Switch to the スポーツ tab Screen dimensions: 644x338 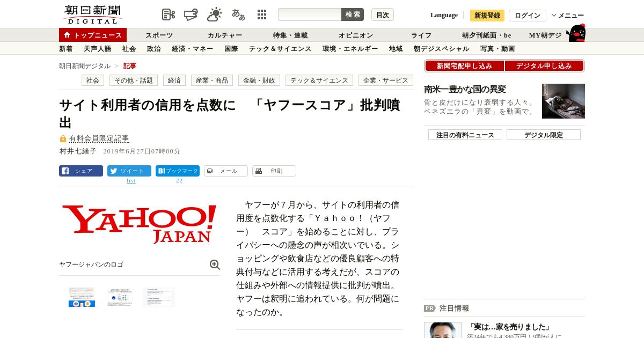click(x=159, y=35)
